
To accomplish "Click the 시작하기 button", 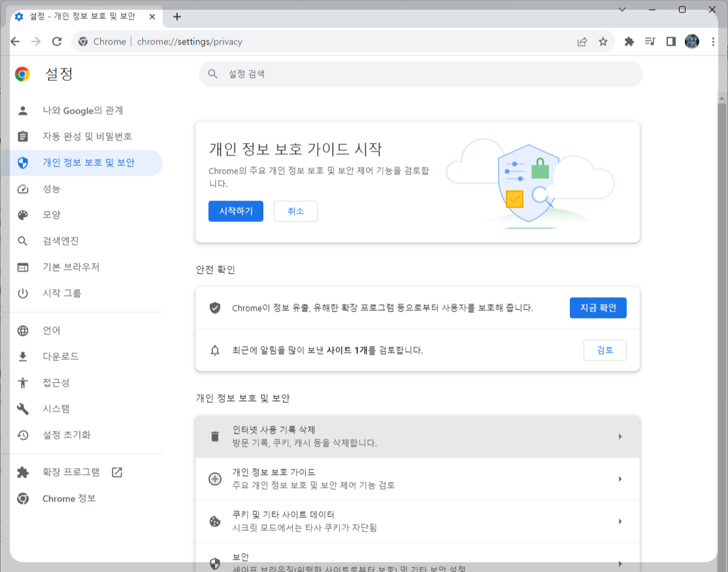I will pos(236,211).
